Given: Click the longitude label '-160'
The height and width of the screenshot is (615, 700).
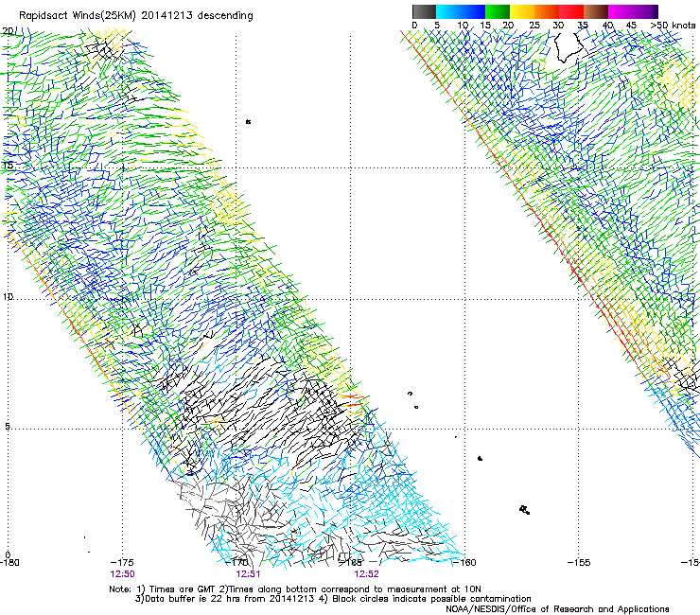Looking at the screenshot, I should click(x=464, y=562).
